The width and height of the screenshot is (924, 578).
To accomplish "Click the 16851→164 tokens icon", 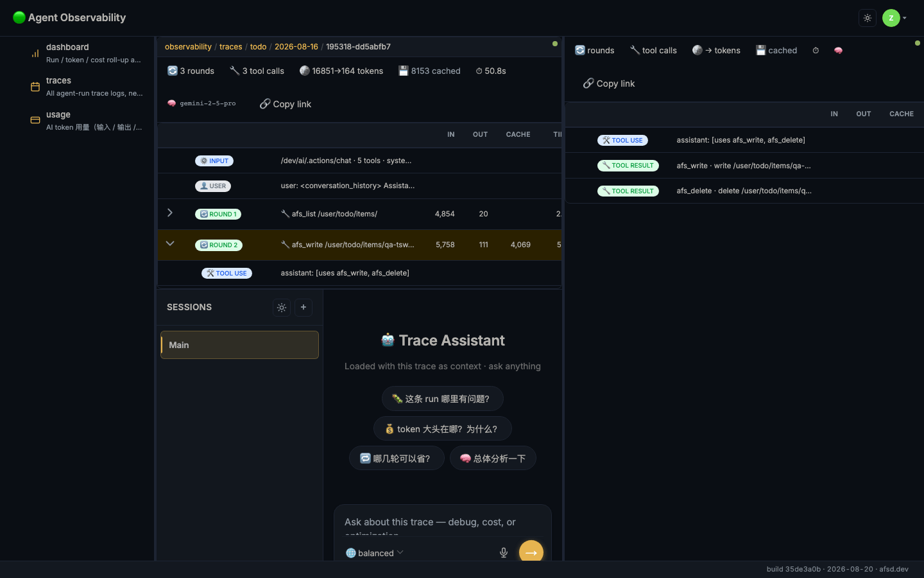I will (x=305, y=71).
